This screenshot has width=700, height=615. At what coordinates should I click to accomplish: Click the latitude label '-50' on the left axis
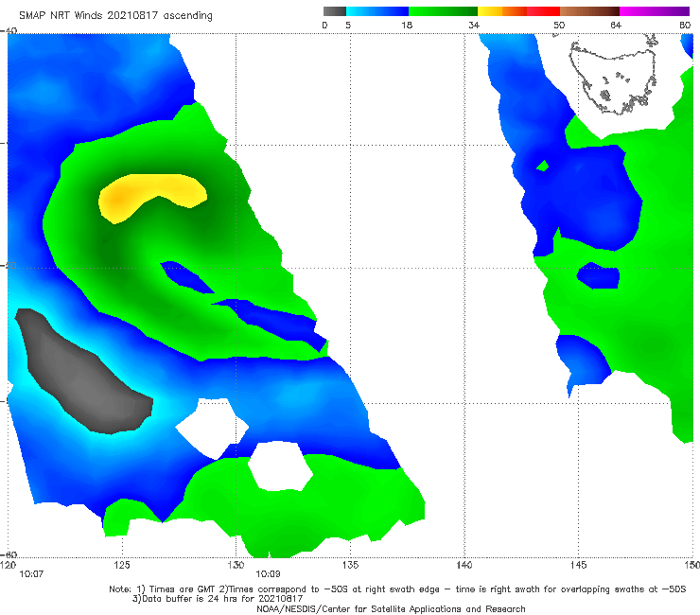[x=9, y=265]
